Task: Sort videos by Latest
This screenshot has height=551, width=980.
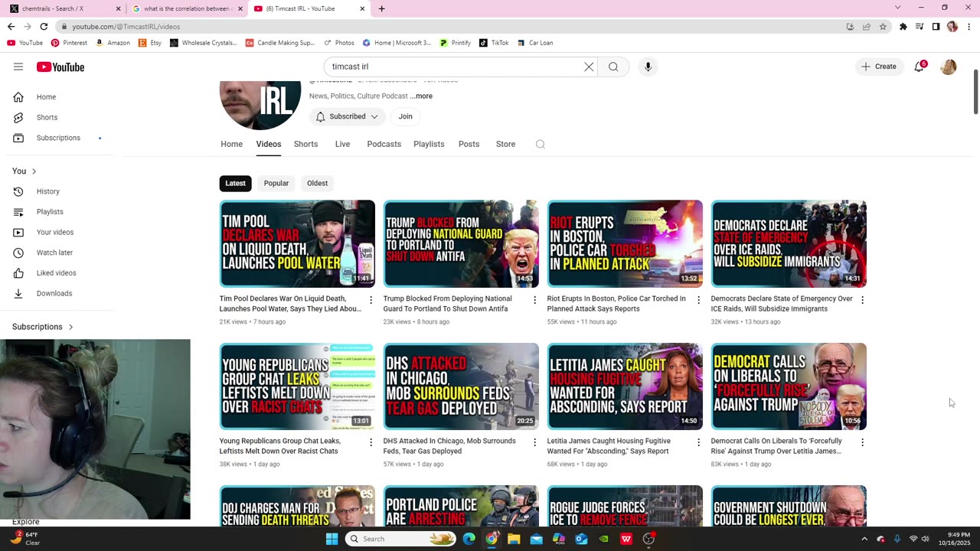Action: click(235, 184)
